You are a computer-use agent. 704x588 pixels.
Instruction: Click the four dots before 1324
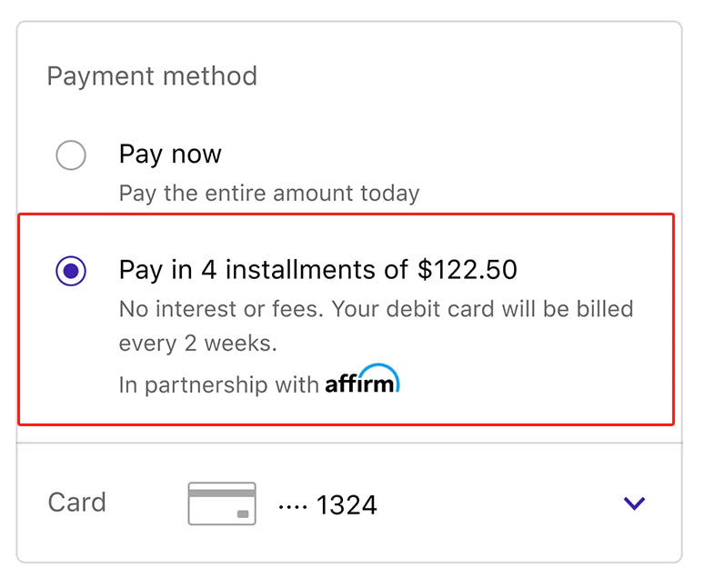(x=292, y=504)
